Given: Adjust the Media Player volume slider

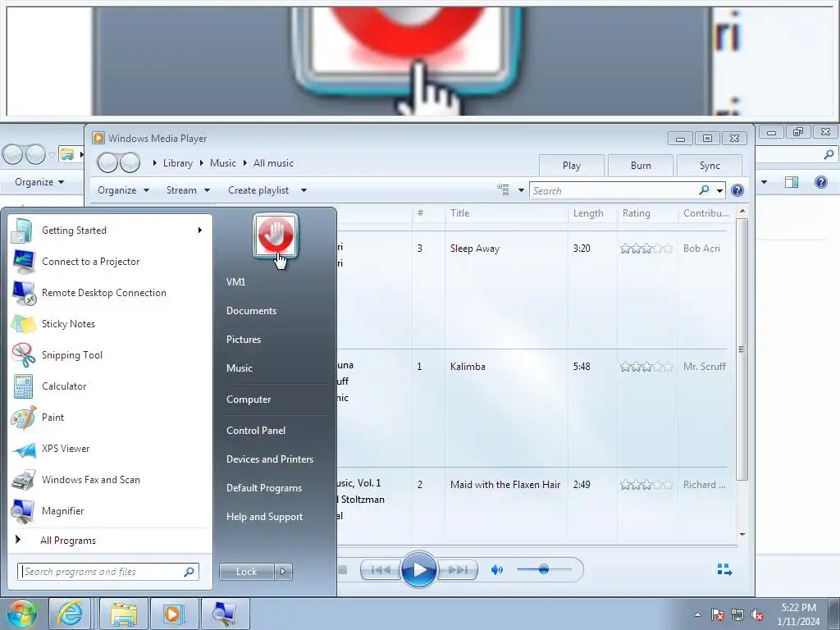Looking at the screenshot, I should (x=544, y=569).
